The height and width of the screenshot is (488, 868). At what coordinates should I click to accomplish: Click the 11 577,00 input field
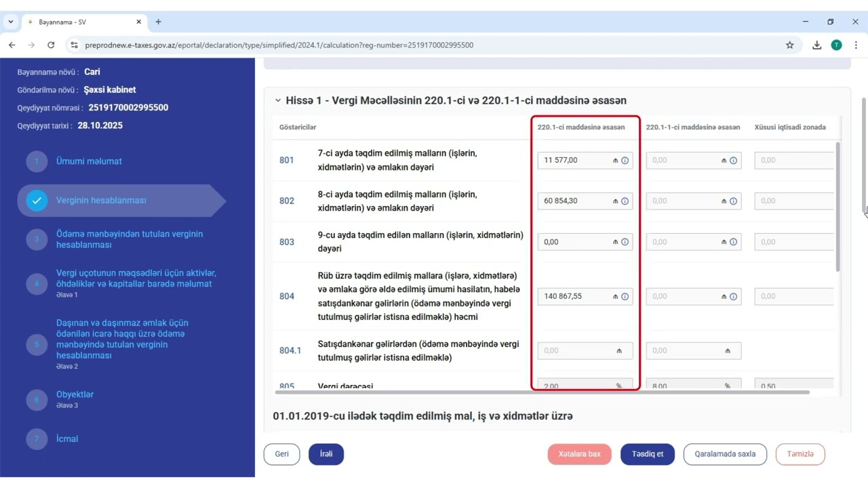click(585, 161)
